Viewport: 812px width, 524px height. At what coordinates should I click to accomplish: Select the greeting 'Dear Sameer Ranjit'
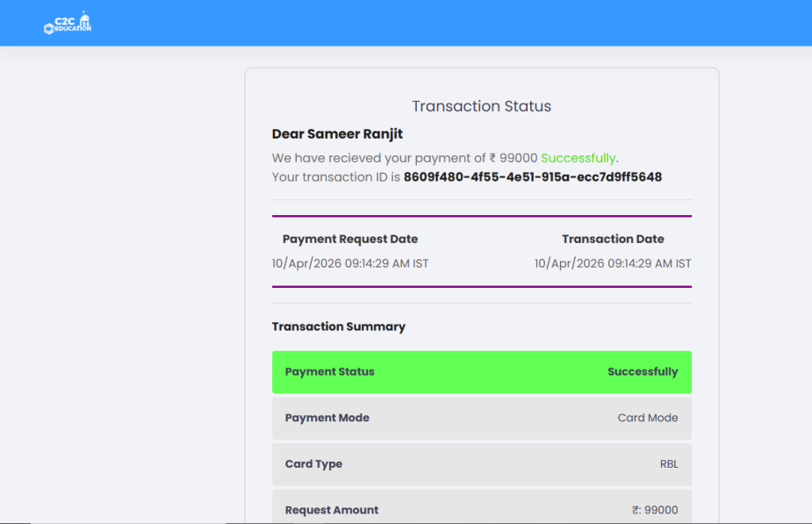tap(337, 134)
